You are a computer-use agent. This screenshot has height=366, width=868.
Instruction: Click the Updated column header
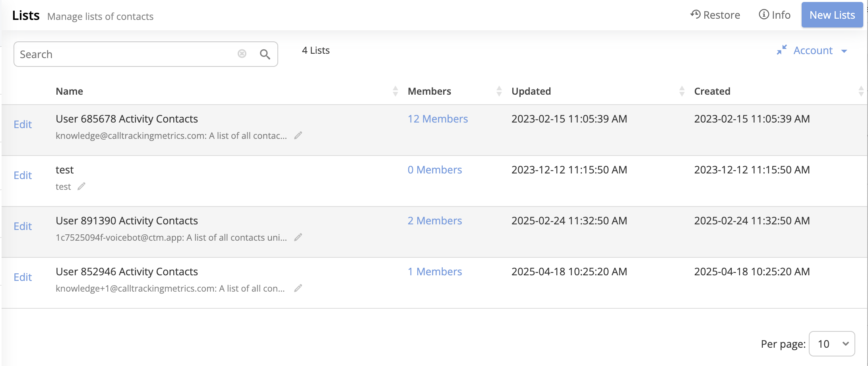pyautogui.click(x=531, y=91)
